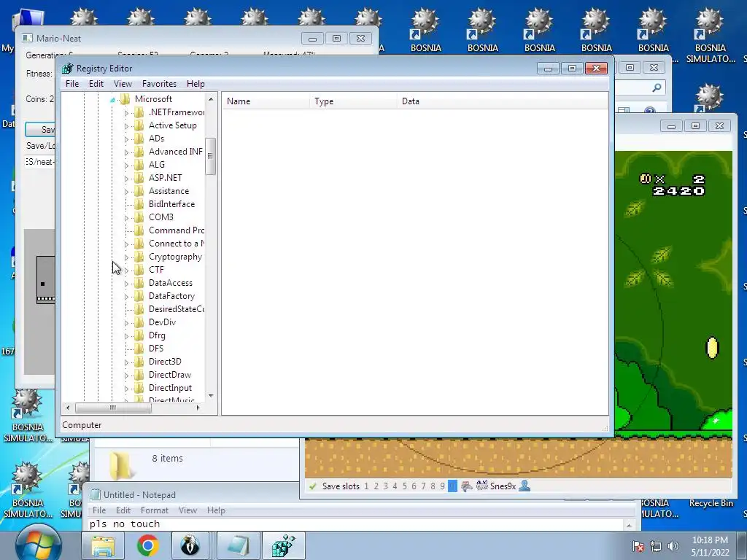Click the folder icon beside BidInterface
747x560 pixels.
(139, 204)
